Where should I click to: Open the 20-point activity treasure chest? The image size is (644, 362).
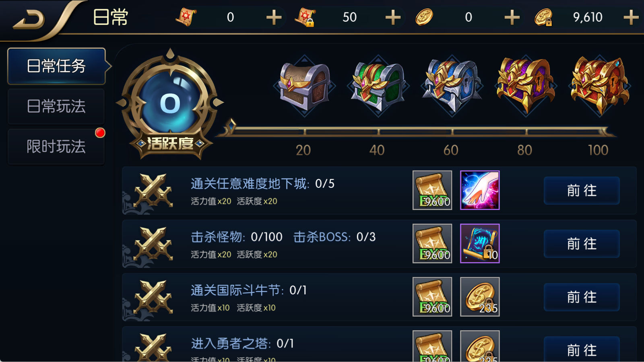[304, 86]
